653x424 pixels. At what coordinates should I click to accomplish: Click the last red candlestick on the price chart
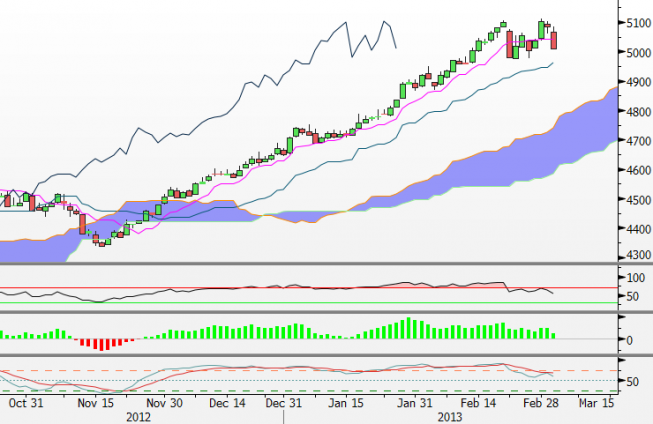[x=554, y=40]
